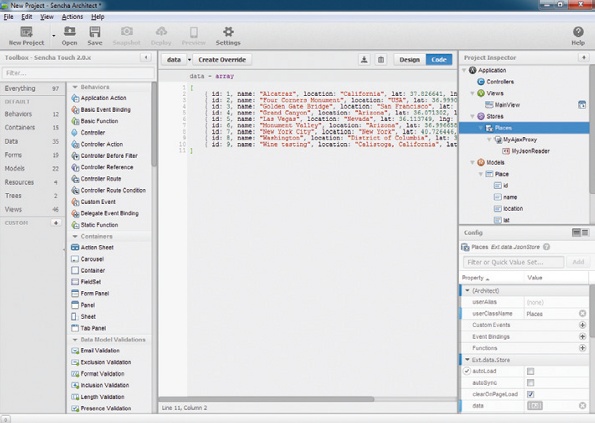Viewport: 595px width, 423px height.
Task: Click Create Override button
Action: coord(222,60)
